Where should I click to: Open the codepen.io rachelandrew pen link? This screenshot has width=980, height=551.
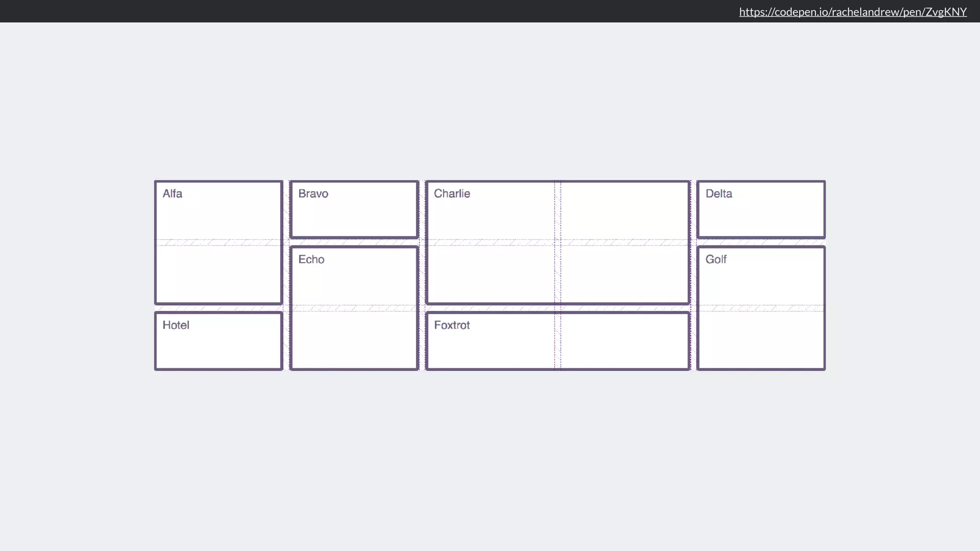click(x=853, y=11)
